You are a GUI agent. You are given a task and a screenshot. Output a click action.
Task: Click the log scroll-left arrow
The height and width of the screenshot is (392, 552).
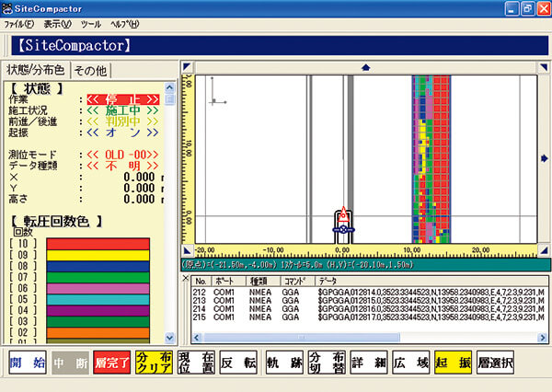coord(197,338)
